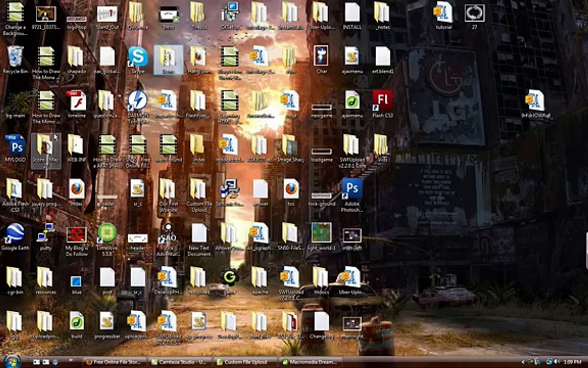This screenshot has width=588, height=368.
Task: Open the shapado folder
Action: coord(77,60)
